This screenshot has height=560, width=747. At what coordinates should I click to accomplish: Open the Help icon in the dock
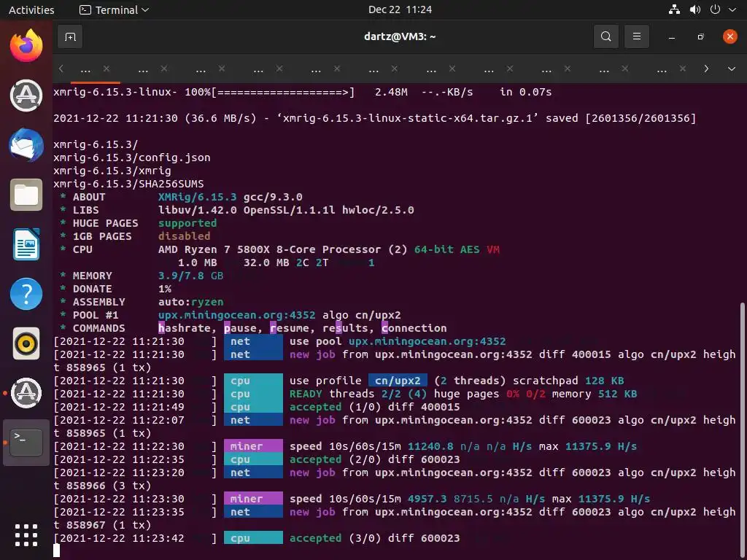point(26,294)
